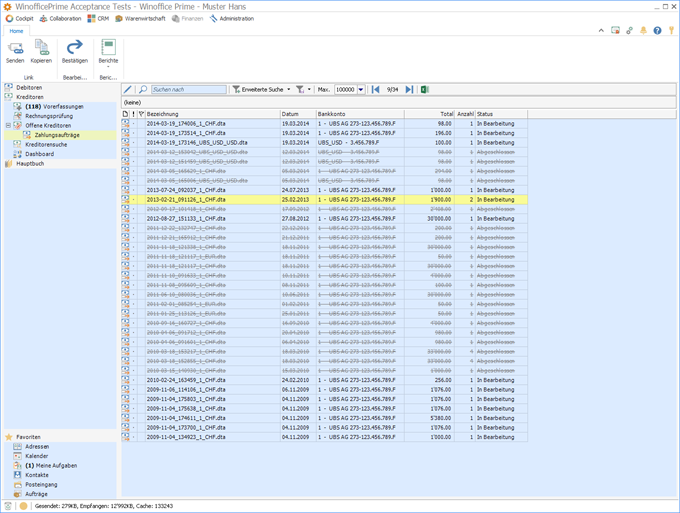Open the Kreditoren Dashboard item
680x513 pixels.
click(x=39, y=154)
